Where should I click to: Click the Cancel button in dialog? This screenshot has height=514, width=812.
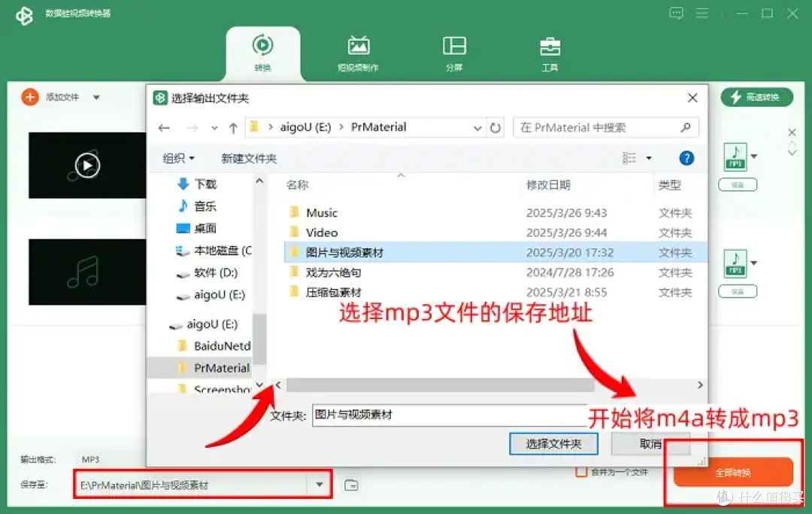click(x=650, y=443)
